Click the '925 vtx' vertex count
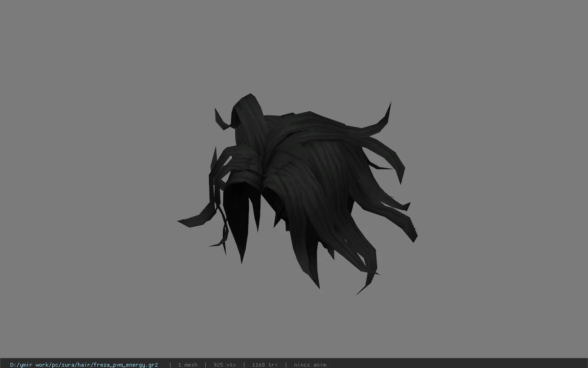 click(225, 365)
